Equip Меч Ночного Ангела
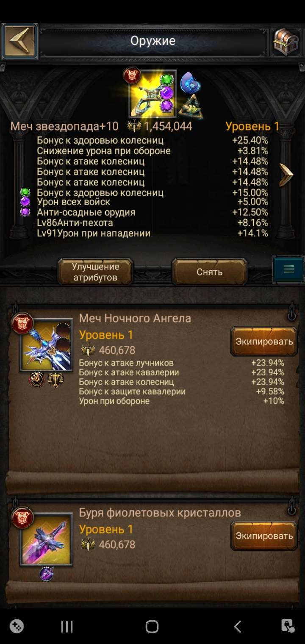The image size is (305, 644). pos(264,341)
